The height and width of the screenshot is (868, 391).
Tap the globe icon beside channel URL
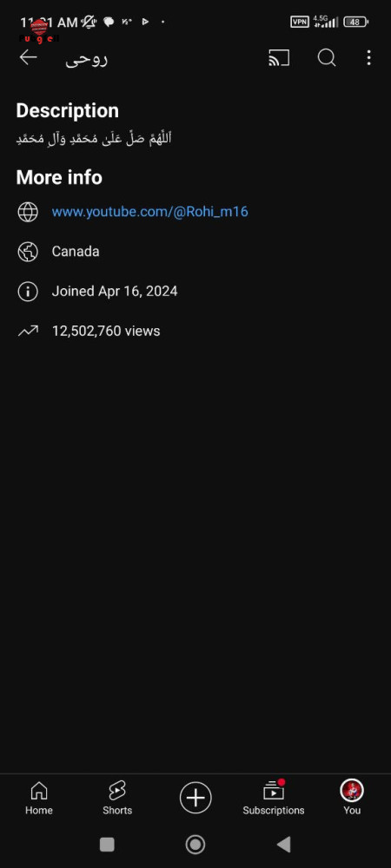tap(28, 212)
